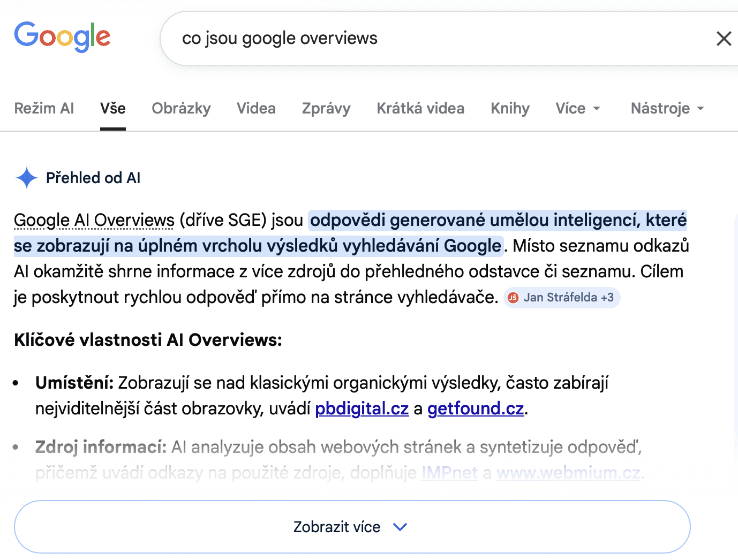Screen dimensions: 738x560
Task: Go to the Zprávy tab
Action: coord(326,108)
